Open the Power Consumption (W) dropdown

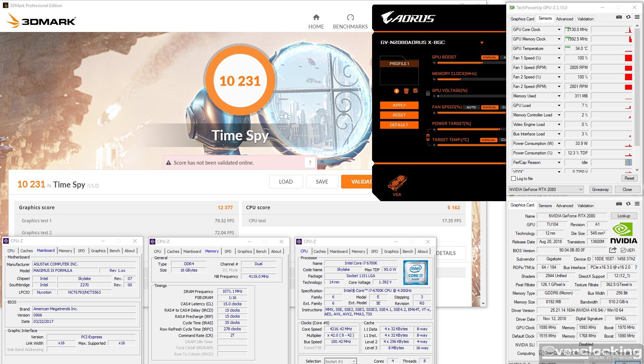(x=559, y=143)
